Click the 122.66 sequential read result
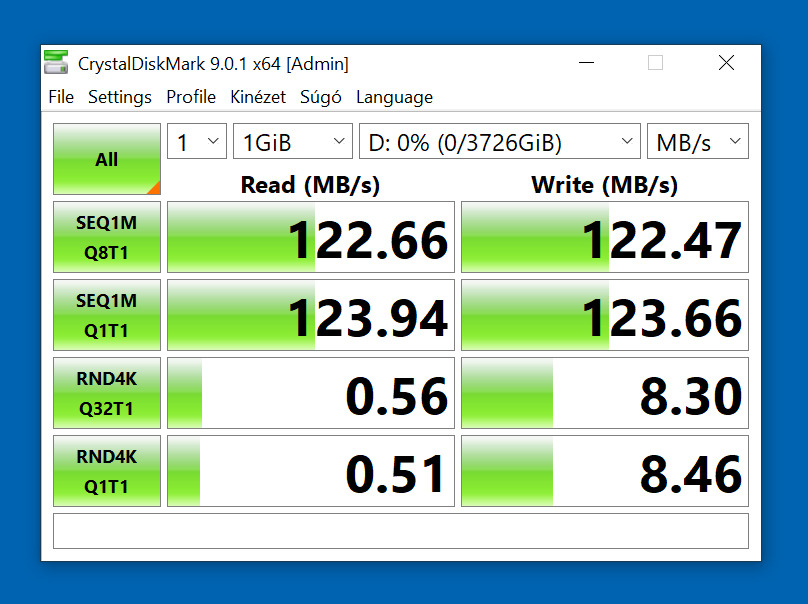Viewport: 808px width, 604px height. [311, 237]
